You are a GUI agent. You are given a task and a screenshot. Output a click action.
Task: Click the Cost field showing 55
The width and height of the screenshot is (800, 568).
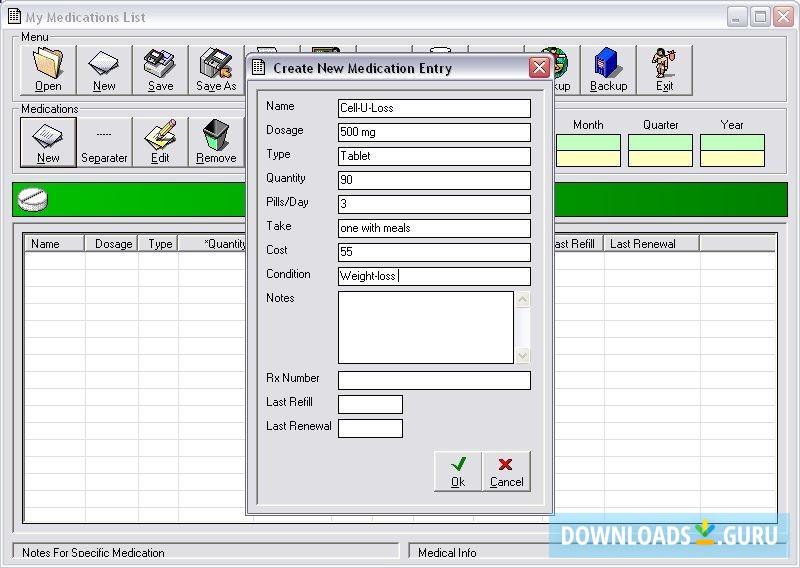tap(434, 252)
